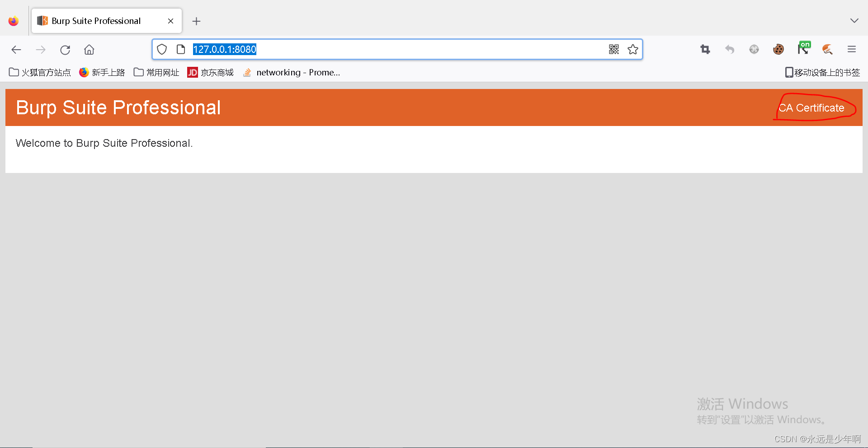Open the Firefox home page
This screenshot has width=868, height=448.
point(90,50)
